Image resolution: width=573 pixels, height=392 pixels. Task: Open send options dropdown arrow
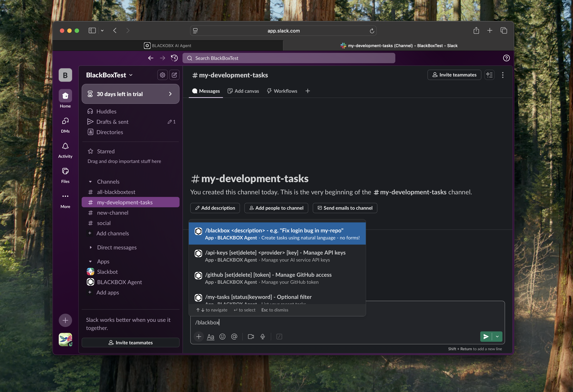coord(497,337)
